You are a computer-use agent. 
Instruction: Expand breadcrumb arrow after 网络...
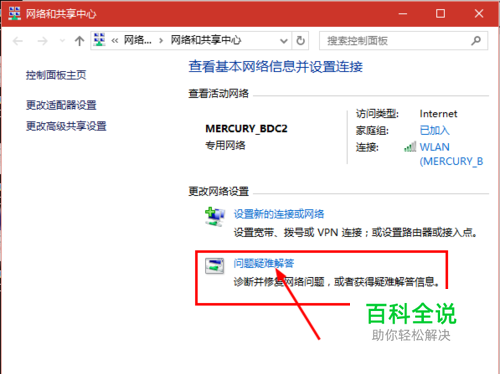pos(161,41)
